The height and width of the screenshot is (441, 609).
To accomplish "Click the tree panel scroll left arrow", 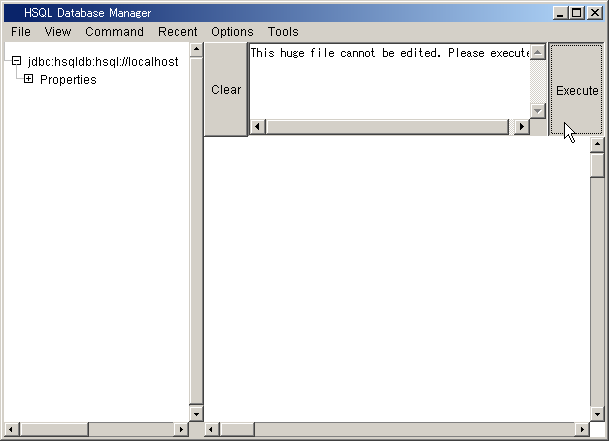I will [x=10, y=429].
